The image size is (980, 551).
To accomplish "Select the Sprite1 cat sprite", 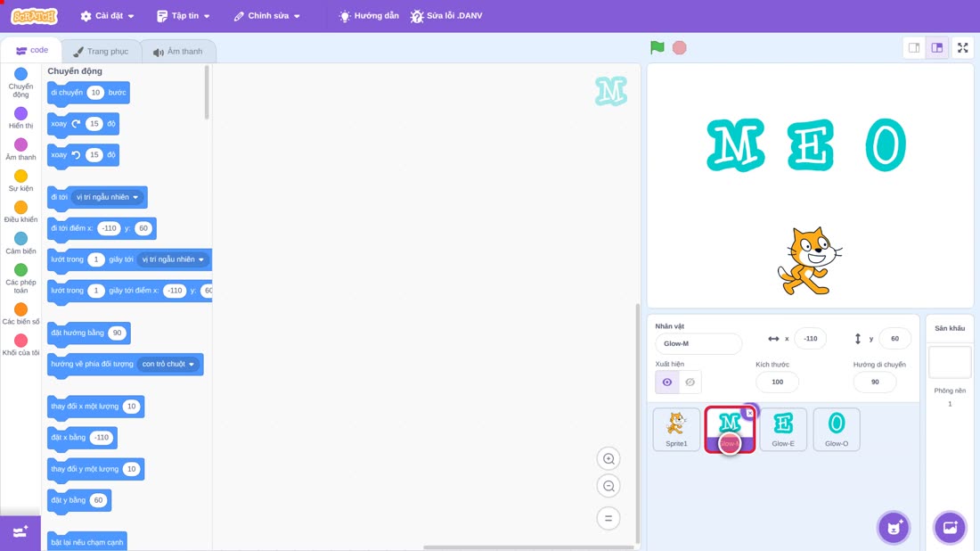I will [676, 429].
